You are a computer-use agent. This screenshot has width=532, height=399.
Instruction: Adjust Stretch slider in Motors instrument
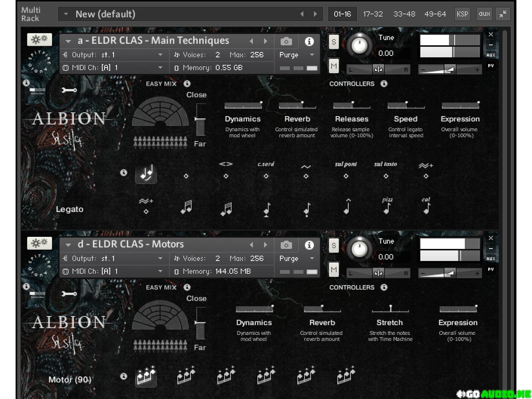390,309
